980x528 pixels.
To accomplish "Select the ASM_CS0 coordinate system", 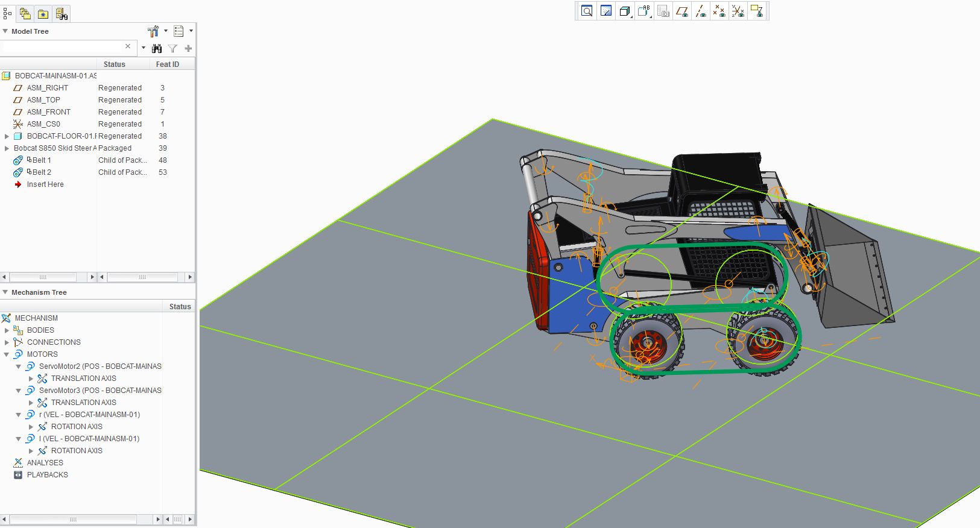I will pos(43,124).
